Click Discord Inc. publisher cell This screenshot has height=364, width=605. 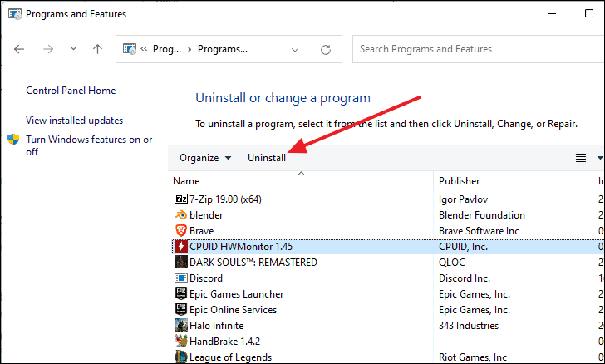tap(465, 278)
